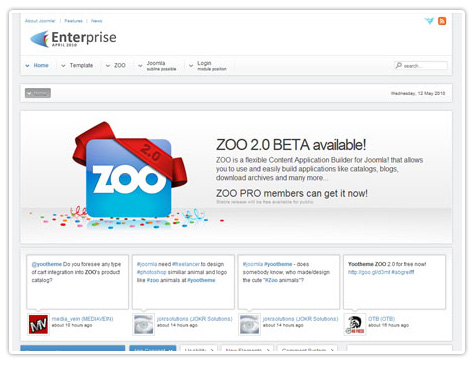
Task: Open the ZOO menu item
Action: click(x=120, y=65)
